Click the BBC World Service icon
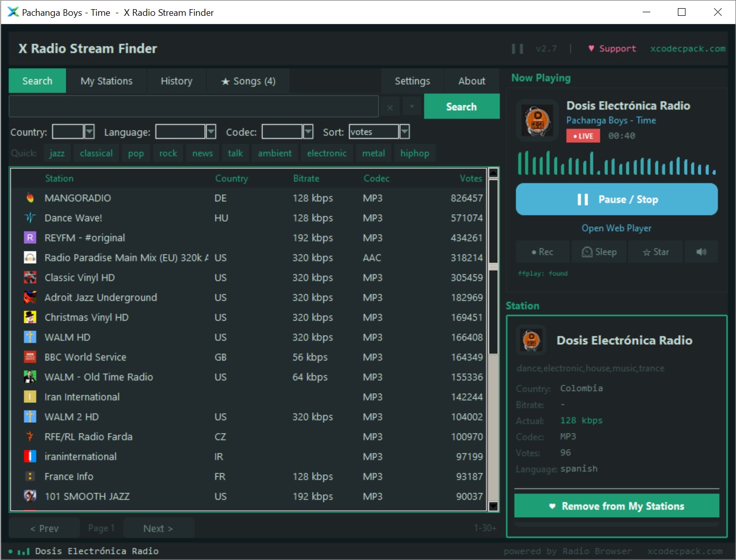Image resolution: width=736 pixels, height=560 pixels. [30, 357]
